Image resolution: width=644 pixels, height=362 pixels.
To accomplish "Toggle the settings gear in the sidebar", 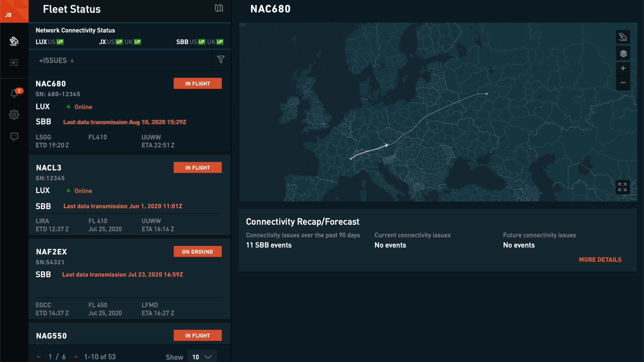I will (x=14, y=115).
